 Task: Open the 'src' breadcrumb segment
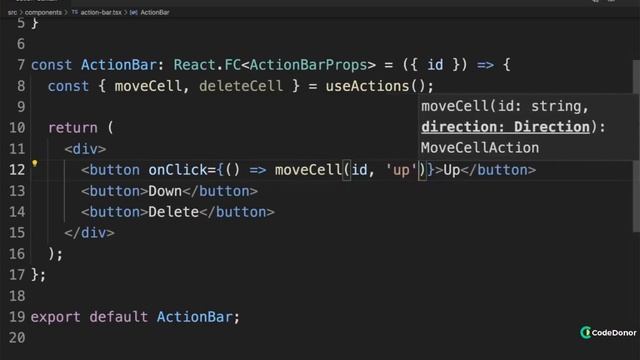(x=12, y=12)
